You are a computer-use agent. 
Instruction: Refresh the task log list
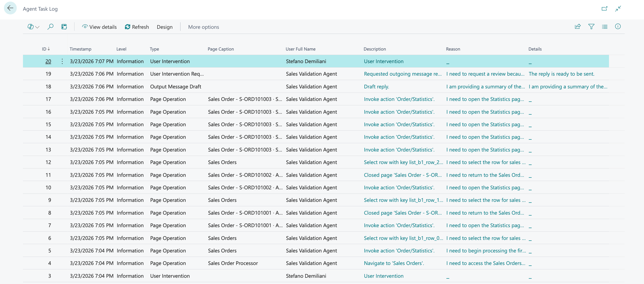pos(137,27)
